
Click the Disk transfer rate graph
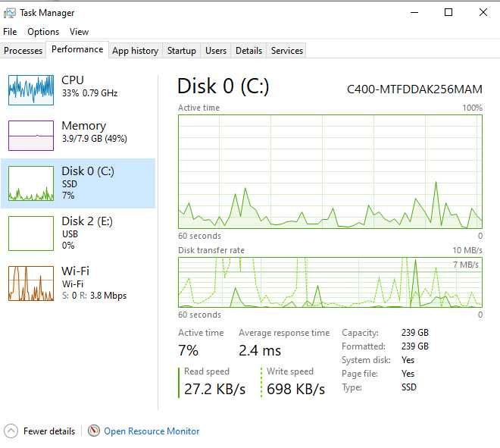pos(330,283)
